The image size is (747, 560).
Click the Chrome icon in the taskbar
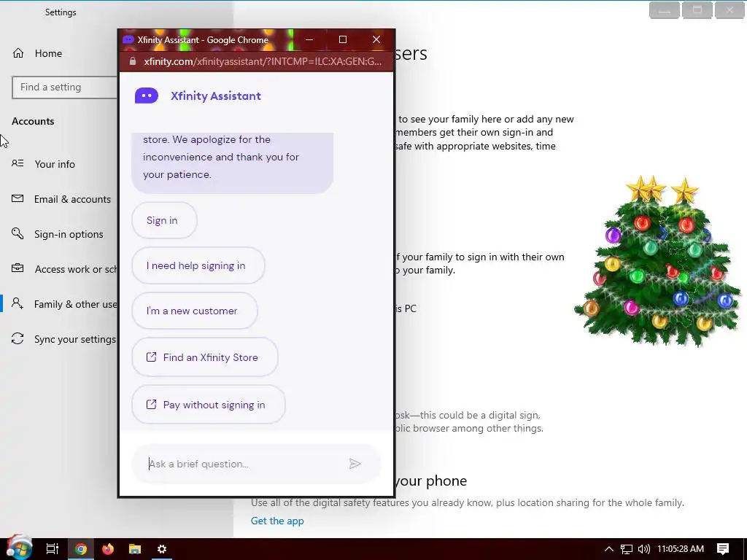tap(81, 549)
